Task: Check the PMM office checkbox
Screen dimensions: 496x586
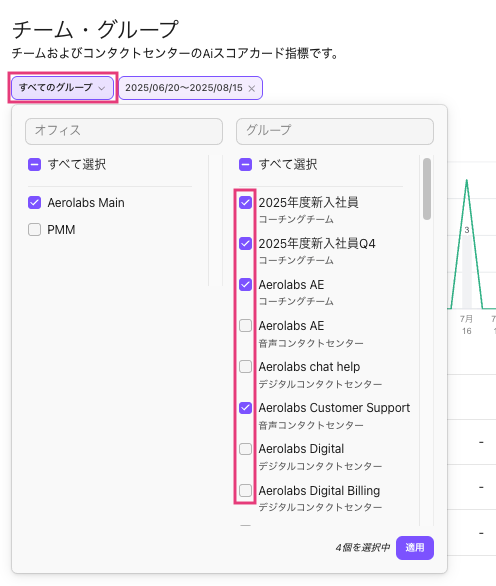Action: (34, 229)
